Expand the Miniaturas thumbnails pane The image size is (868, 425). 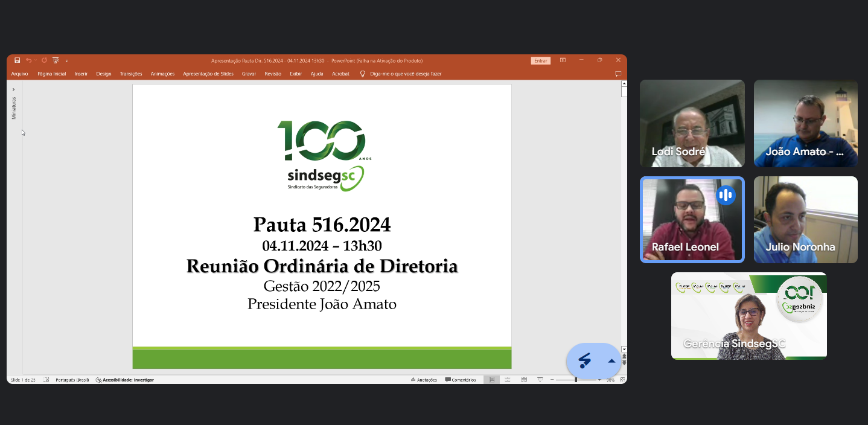(x=13, y=89)
